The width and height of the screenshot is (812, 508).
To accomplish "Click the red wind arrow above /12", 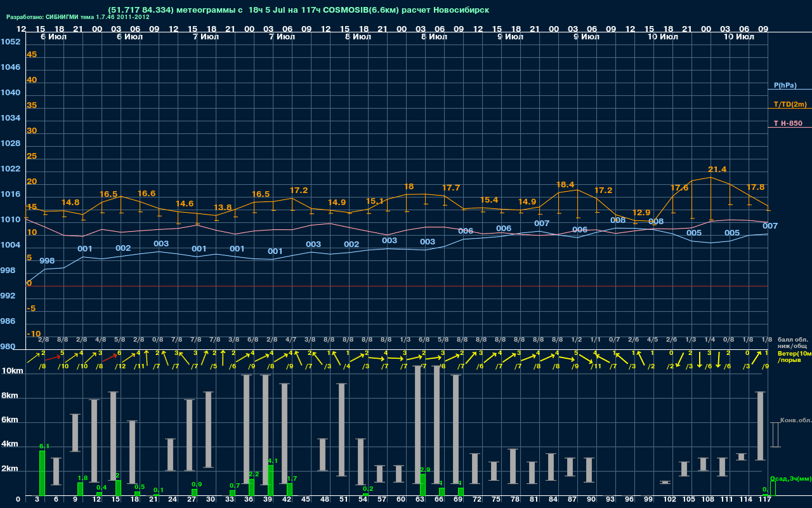I will pyautogui.click(x=110, y=358).
